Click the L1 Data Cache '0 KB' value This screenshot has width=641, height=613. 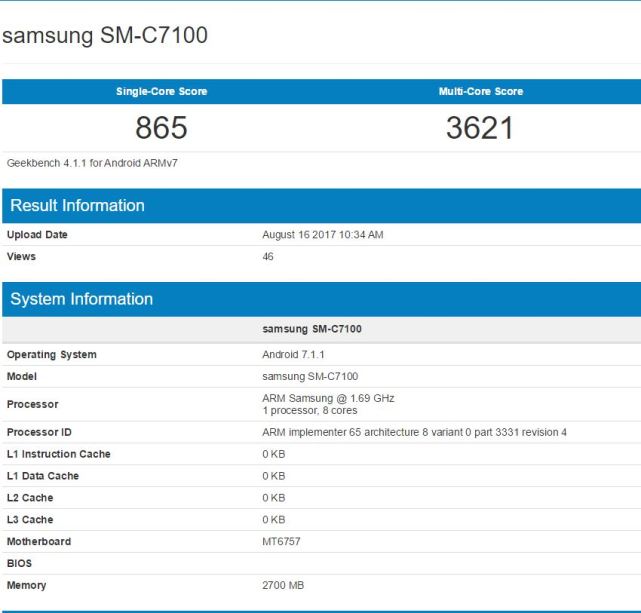click(274, 476)
